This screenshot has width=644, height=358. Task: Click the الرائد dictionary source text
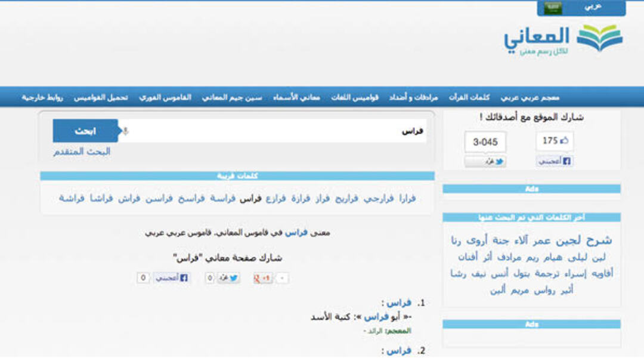coord(375,331)
